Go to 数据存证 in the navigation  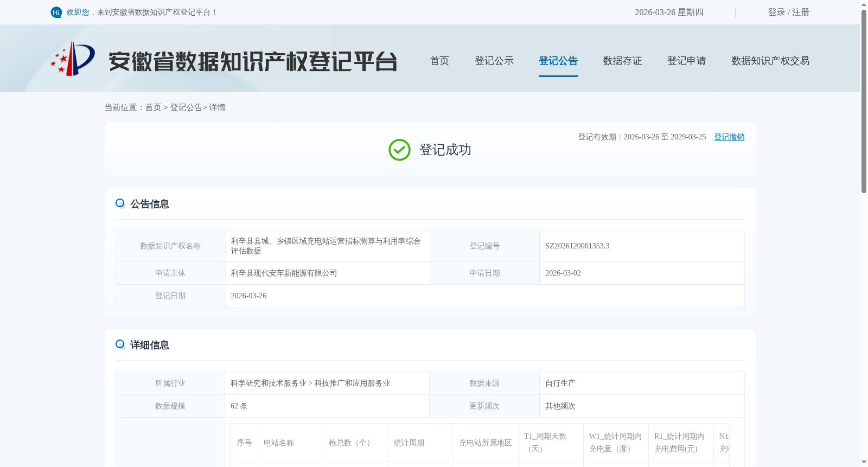coord(623,61)
